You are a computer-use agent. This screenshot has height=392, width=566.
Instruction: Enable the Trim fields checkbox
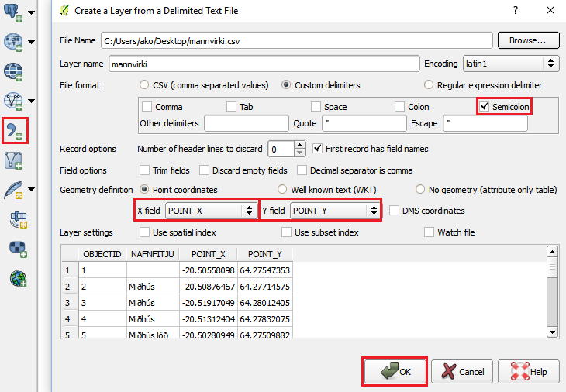pos(145,170)
